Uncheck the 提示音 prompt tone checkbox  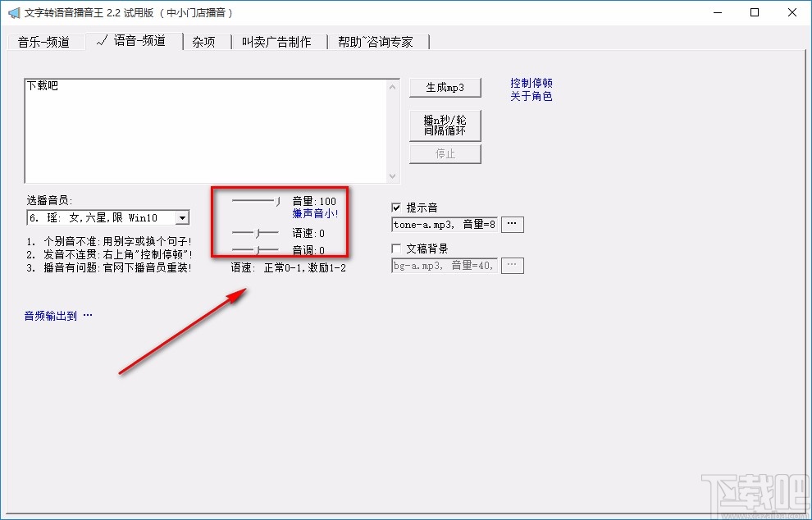point(395,208)
